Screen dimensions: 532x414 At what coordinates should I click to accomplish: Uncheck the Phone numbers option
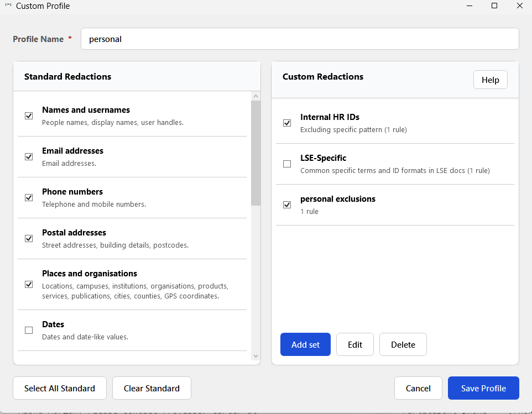29,197
